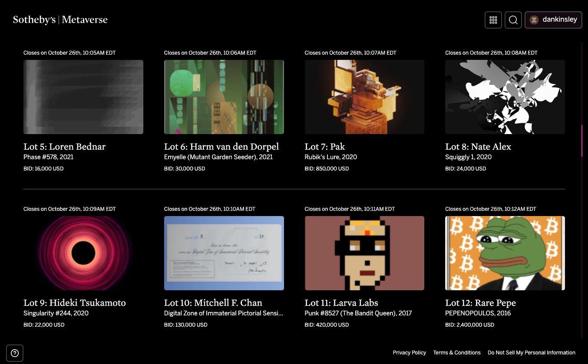Open Singularity #244 black hole image

tap(83, 253)
